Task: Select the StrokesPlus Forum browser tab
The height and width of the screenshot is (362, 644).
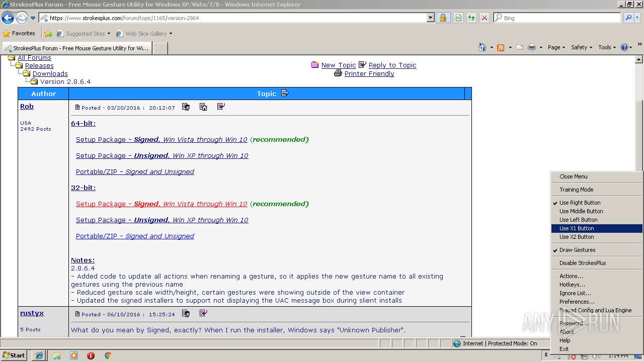Action: (x=77, y=48)
